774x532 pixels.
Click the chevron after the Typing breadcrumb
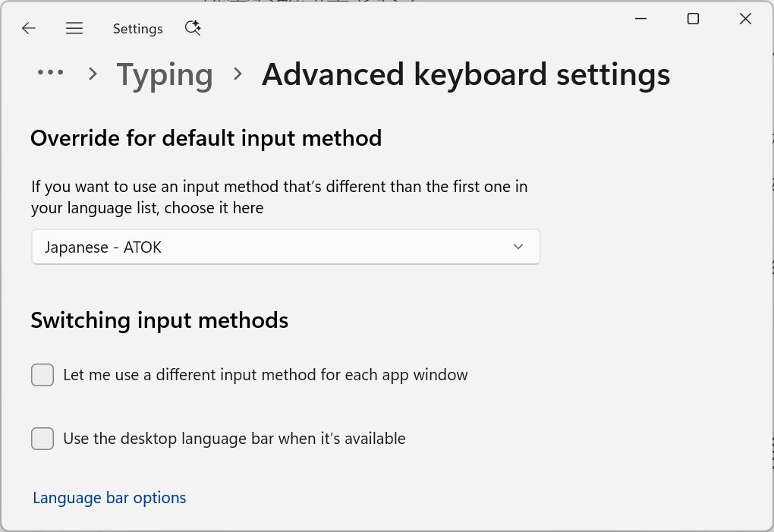(x=238, y=74)
